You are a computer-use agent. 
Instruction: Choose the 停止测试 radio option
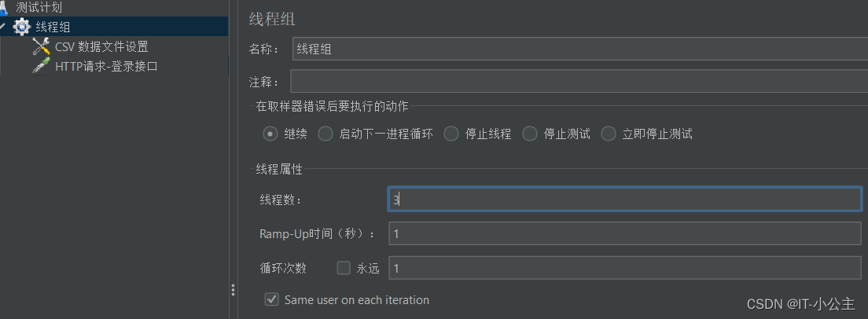pyautogui.click(x=531, y=134)
